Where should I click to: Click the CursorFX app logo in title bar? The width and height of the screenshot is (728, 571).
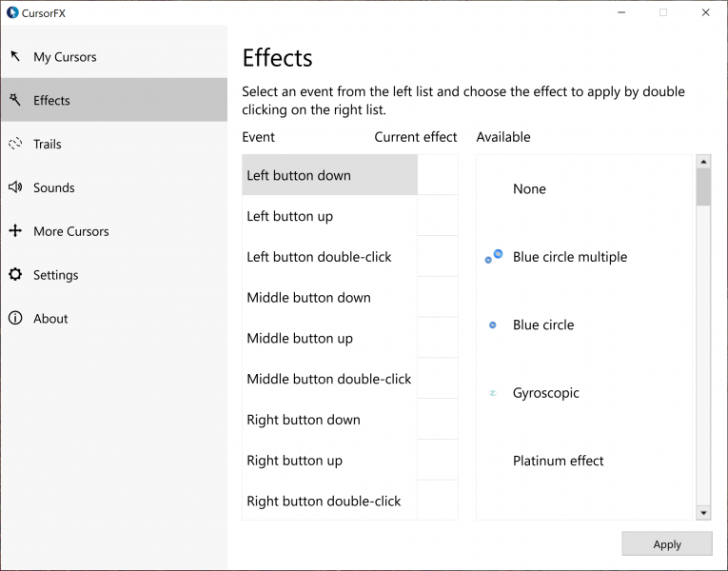[x=12, y=12]
